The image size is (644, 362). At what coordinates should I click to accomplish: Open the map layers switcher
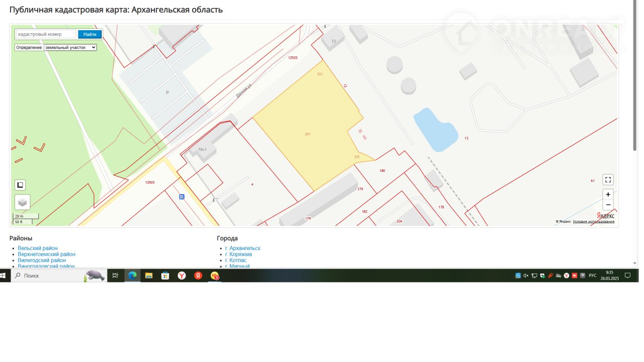click(22, 202)
